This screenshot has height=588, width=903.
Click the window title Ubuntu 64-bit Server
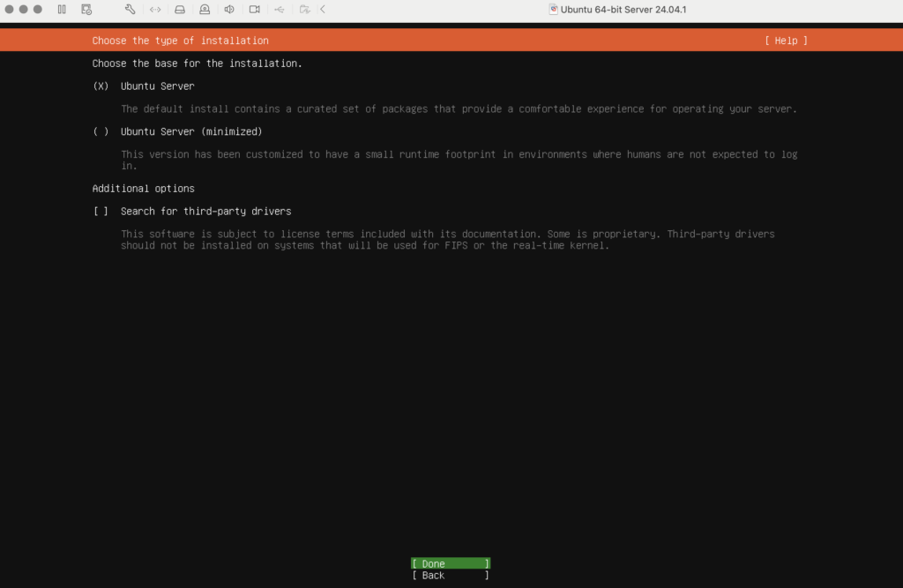pyautogui.click(x=623, y=10)
